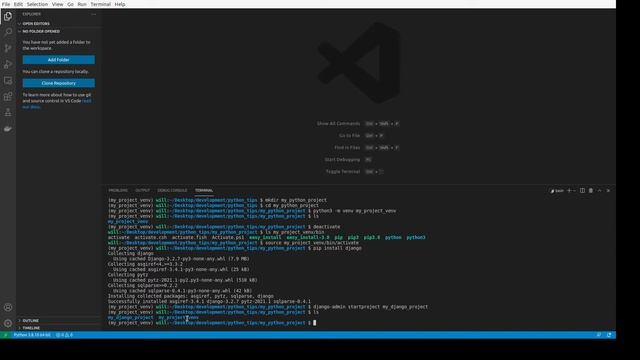Click 'Start Debugging' shortcut text
The width and height of the screenshot is (640, 360).
click(x=342, y=160)
